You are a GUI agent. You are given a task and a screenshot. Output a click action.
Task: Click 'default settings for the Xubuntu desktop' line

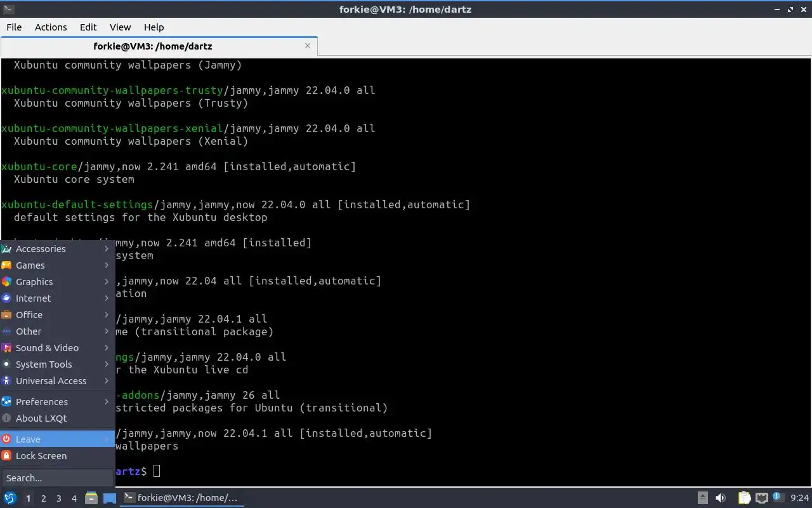click(141, 217)
